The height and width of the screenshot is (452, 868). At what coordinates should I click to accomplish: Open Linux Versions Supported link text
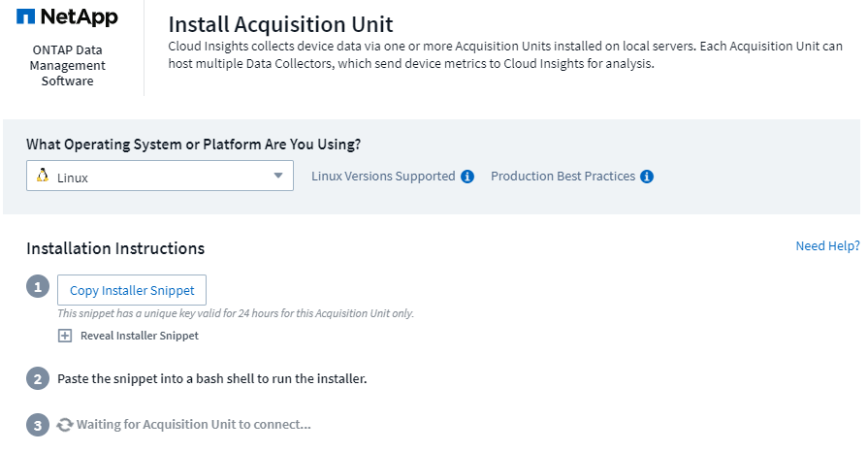[x=383, y=177]
